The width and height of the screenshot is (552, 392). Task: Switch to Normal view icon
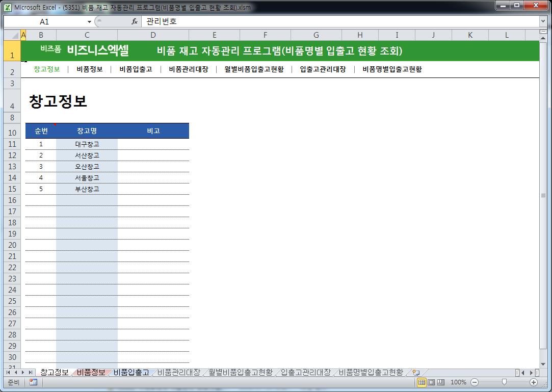(x=422, y=382)
